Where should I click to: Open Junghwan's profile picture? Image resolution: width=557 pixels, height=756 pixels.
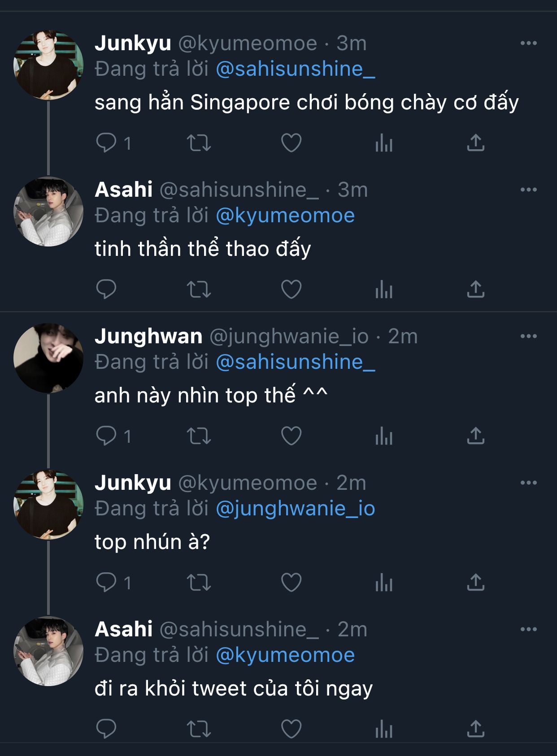48,358
